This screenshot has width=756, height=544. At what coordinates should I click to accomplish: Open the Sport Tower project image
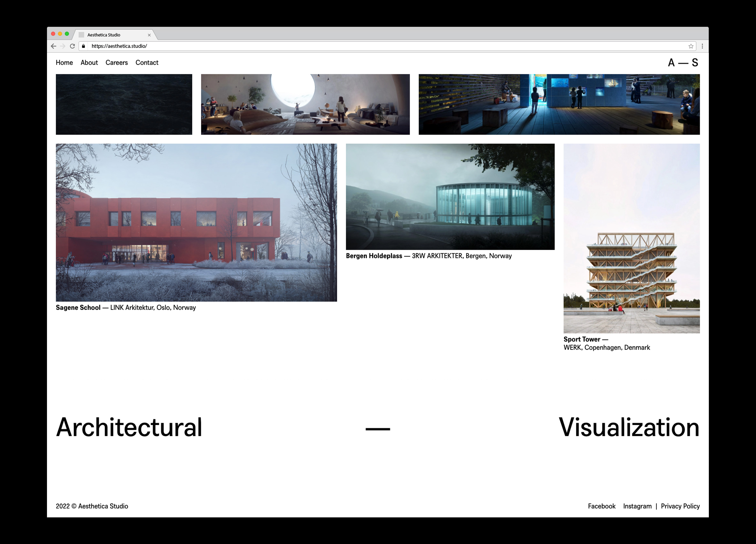point(632,238)
